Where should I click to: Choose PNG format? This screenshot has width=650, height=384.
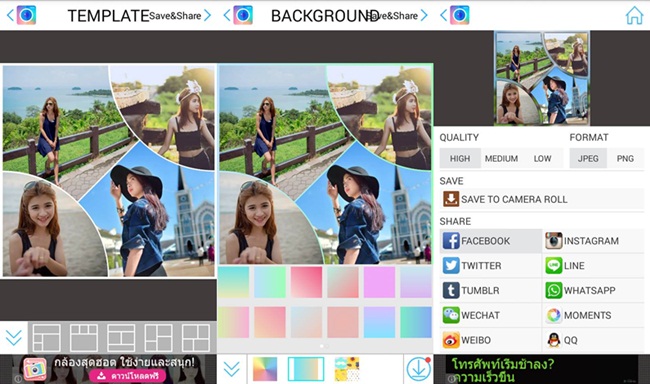pyautogui.click(x=625, y=158)
